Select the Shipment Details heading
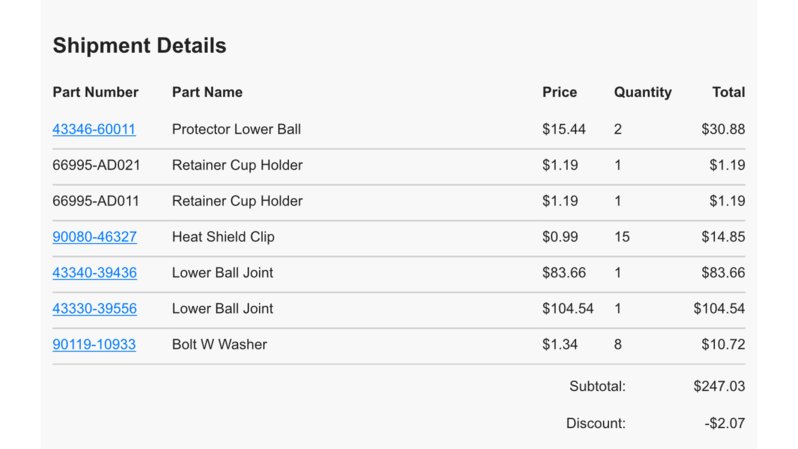 click(x=139, y=45)
